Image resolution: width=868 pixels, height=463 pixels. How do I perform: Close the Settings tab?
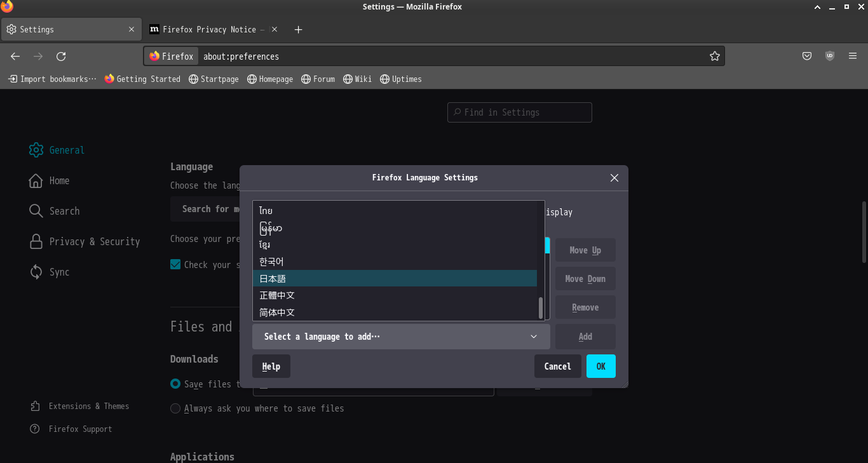point(132,29)
